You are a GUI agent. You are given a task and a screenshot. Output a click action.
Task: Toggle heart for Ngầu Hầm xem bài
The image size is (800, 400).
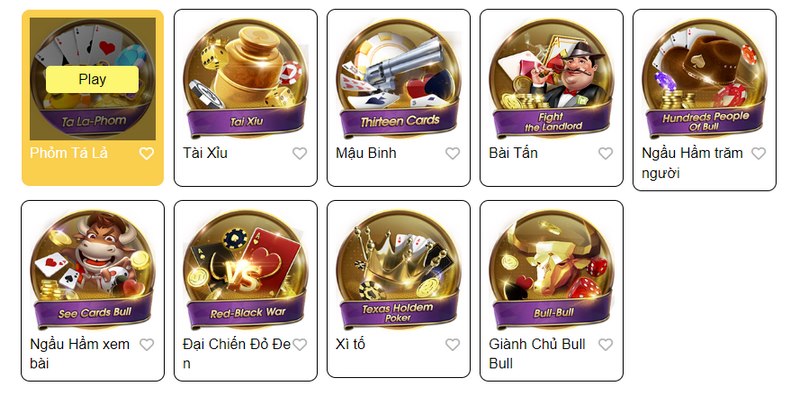[x=146, y=344]
